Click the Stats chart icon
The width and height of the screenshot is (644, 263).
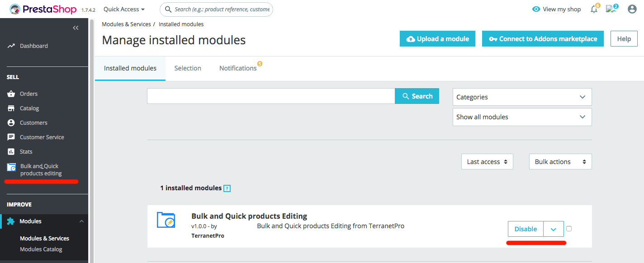(x=11, y=151)
